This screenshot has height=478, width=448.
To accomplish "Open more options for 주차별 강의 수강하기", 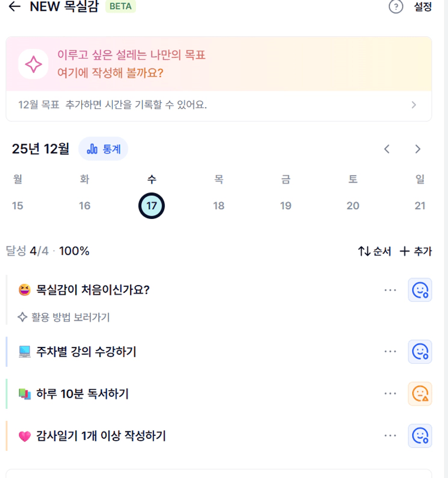I will [390, 351].
